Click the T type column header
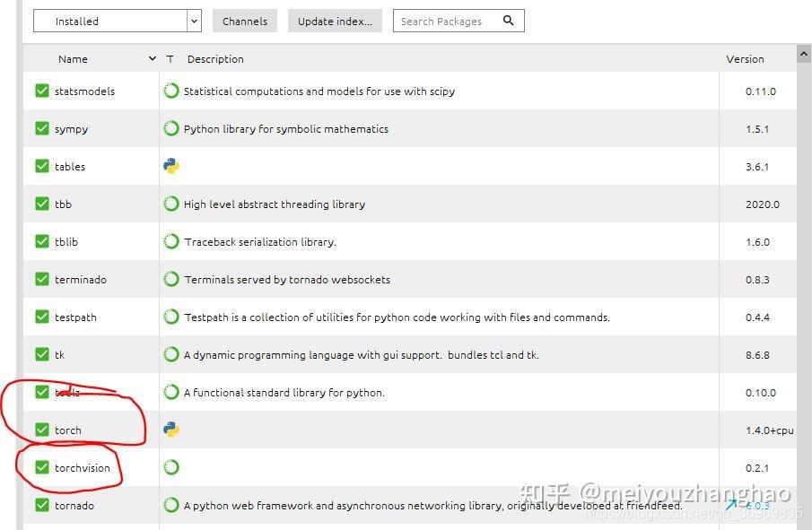 (x=170, y=59)
